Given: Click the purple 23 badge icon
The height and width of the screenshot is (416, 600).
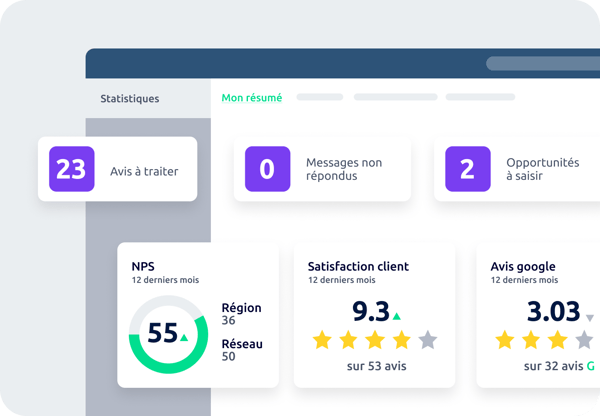Looking at the screenshot, I should pos(71,170).
